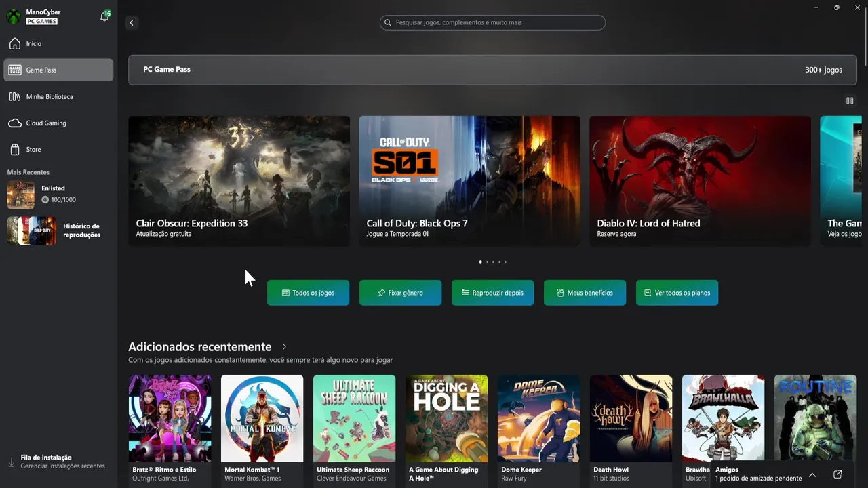Open Store in sidebar
Image resolution: width=868 pixels, height=488 pixels.
pyautogui.click(x=58, y=149)
